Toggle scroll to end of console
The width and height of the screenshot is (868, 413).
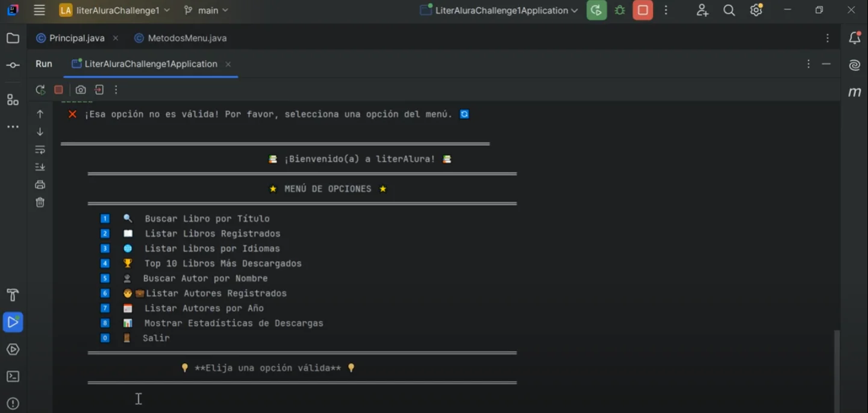[x=40, y=167]
